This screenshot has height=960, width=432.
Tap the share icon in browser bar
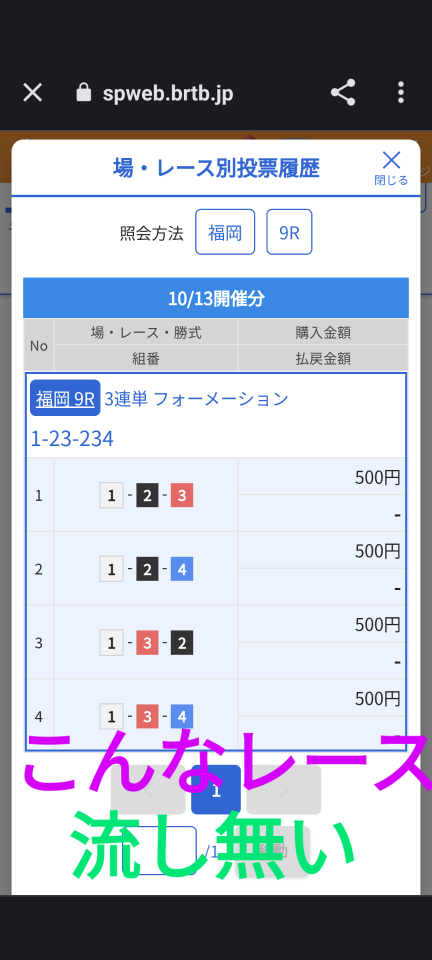pos(343,92)
